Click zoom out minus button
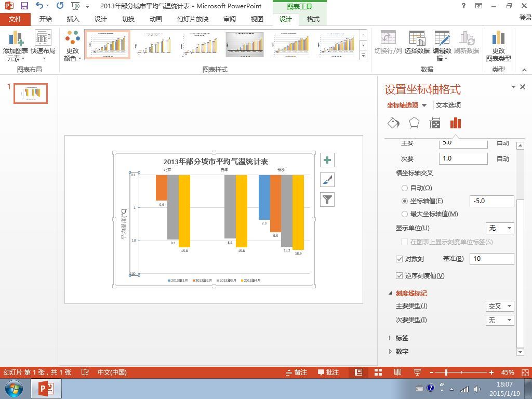 pyautogui.click(x=432, y=373)
